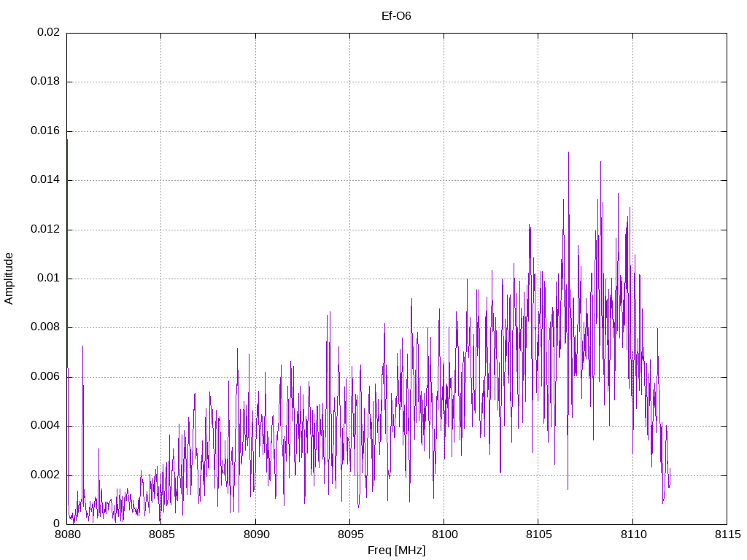Click the 0.006 y-axis tick label
Screen dimensions: 747x560
pos(45,377)
